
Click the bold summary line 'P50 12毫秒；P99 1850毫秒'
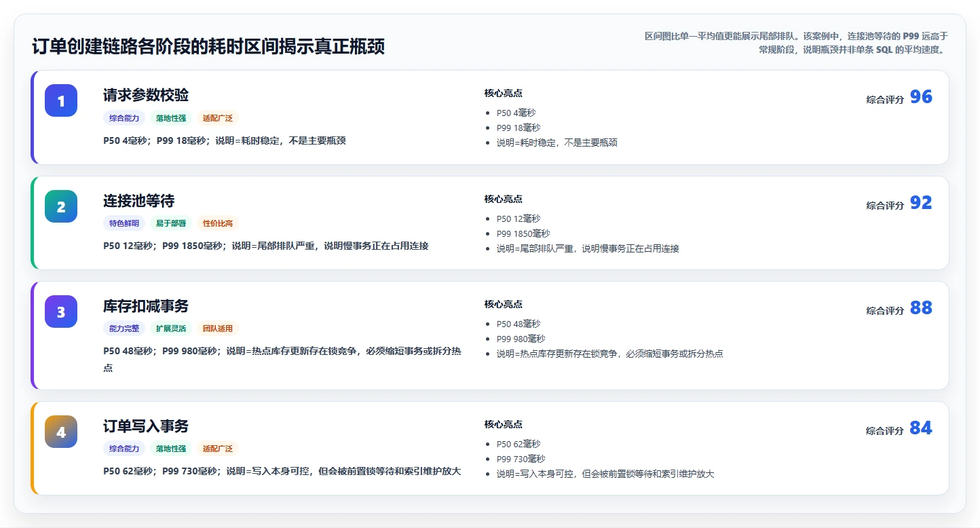(266, 246)
